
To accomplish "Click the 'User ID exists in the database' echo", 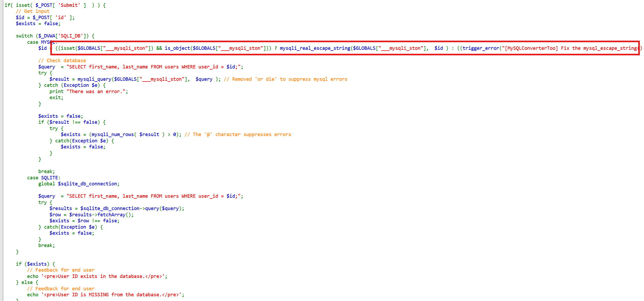I will click(x=97, y=276).
